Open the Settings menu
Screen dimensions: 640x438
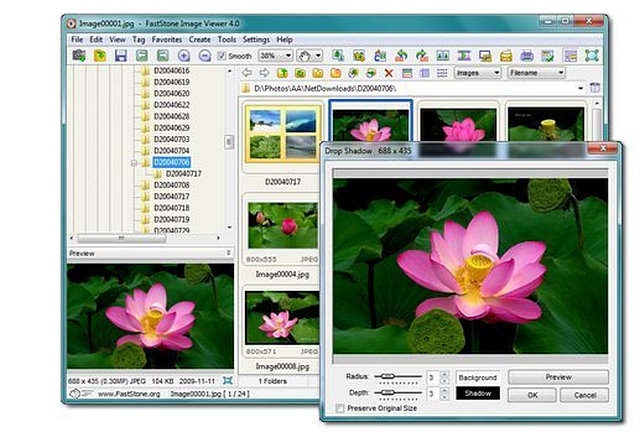256,40
